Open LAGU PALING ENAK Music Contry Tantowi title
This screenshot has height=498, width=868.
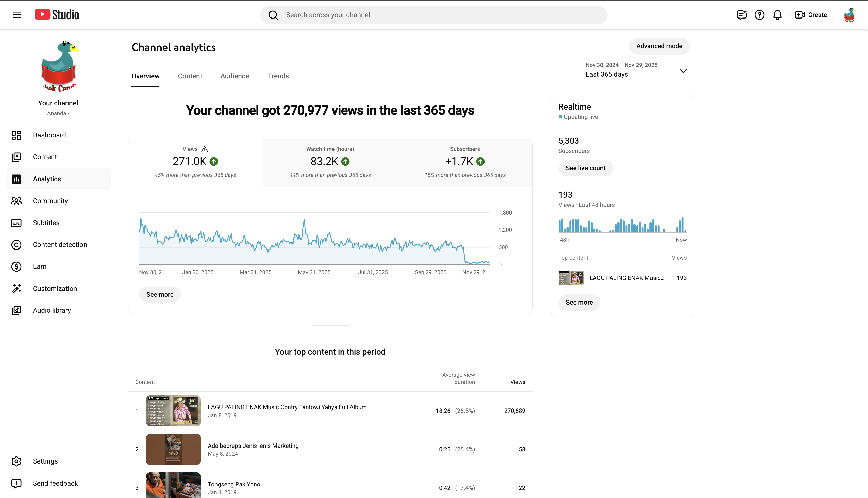[287, 407]
